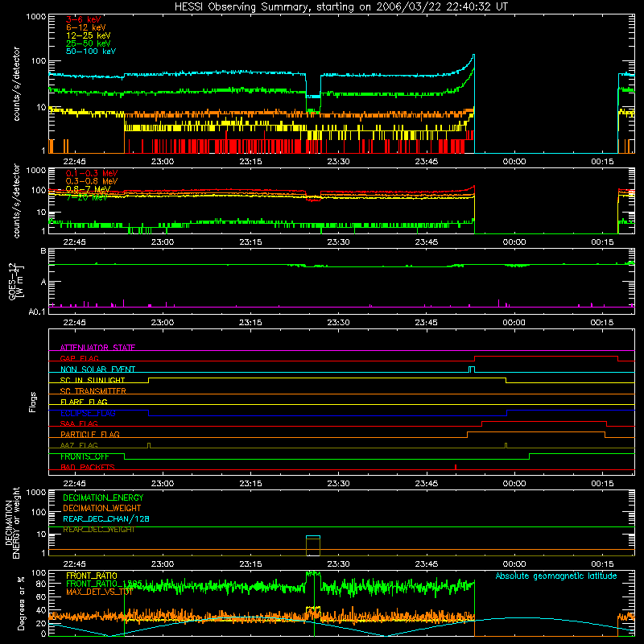Click the GOES-12 axis label

[x=15, y=281]
